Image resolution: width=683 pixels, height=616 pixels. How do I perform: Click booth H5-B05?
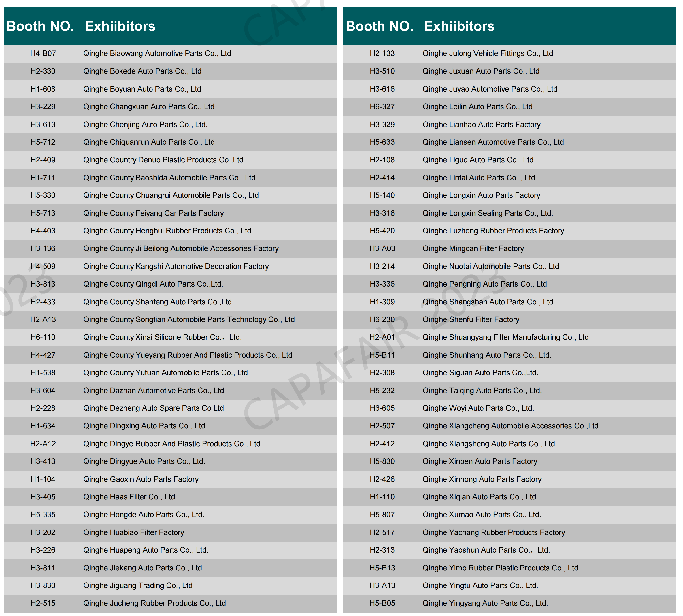(382, 603)
